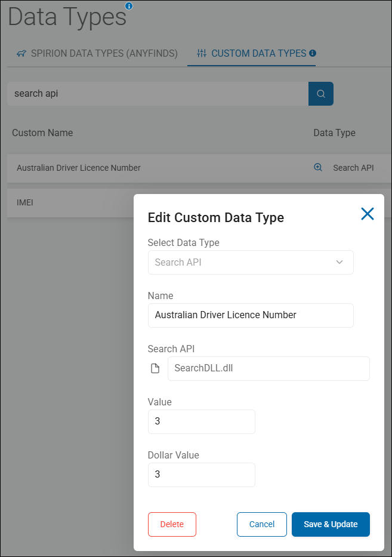The height and width of the screenshot is (557, 392).
Task: Click the Search API type icon in row
Action: [x=318, y=168]
